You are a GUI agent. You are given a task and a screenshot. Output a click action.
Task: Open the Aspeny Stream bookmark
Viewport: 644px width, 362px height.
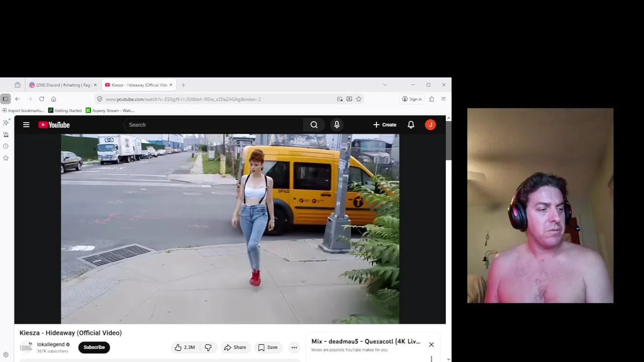[x=110, y=111]
